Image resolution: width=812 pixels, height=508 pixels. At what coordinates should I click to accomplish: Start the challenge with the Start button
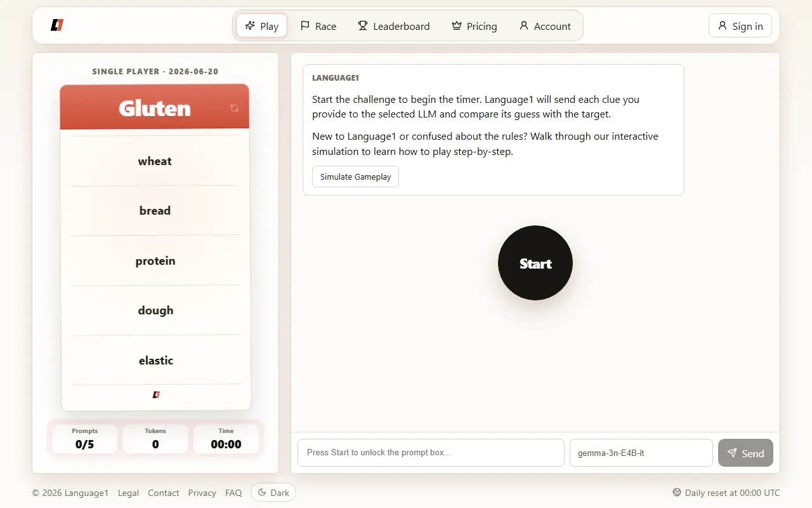click(535, 263)
